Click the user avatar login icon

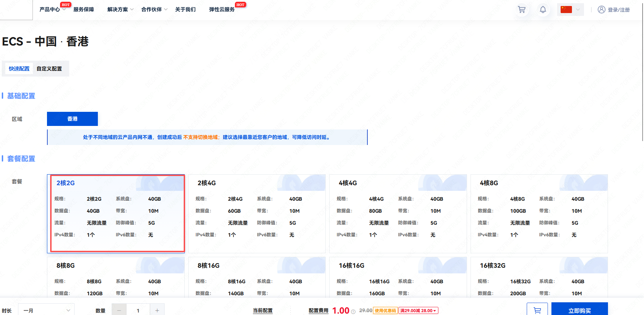pos(601,10)
